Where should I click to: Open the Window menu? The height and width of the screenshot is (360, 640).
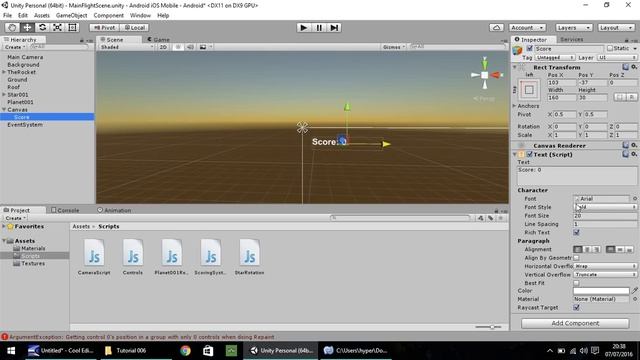tap(140, 16)
